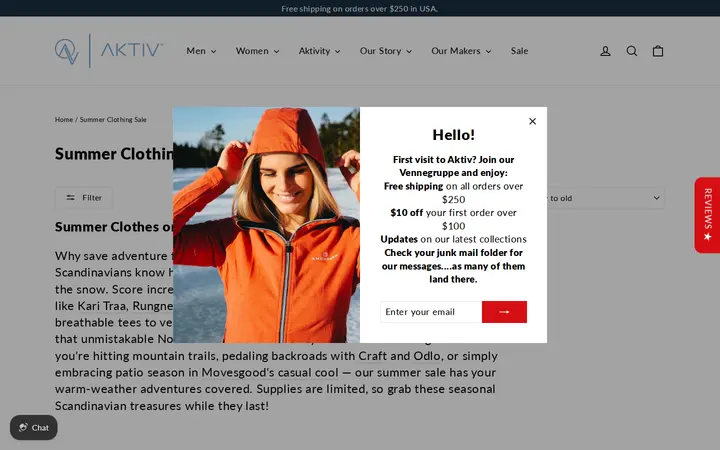Expand the Women dropdown menu
Viewport: 720px width, 450px height.
click(x=258, y=51)
